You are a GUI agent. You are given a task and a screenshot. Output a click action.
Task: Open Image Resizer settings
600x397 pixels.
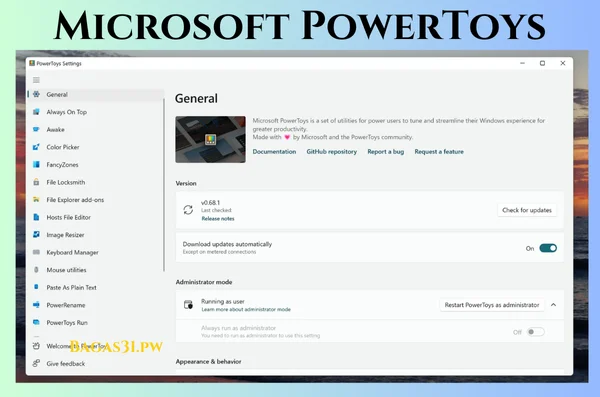tap(96, 235)
